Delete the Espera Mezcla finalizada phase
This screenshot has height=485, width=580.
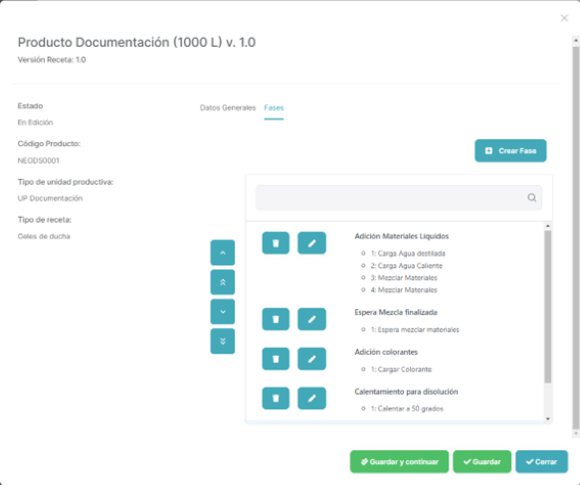[276, 319]
